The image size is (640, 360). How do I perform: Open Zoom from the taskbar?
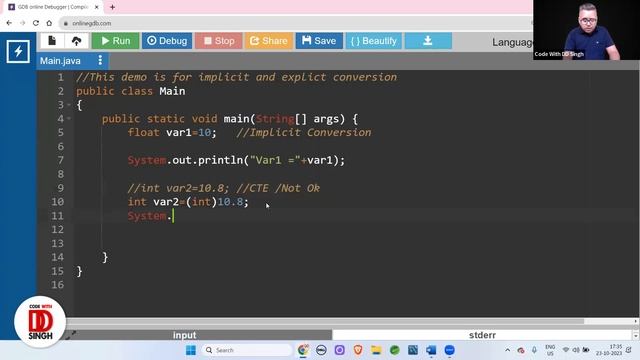click(449, 350)
